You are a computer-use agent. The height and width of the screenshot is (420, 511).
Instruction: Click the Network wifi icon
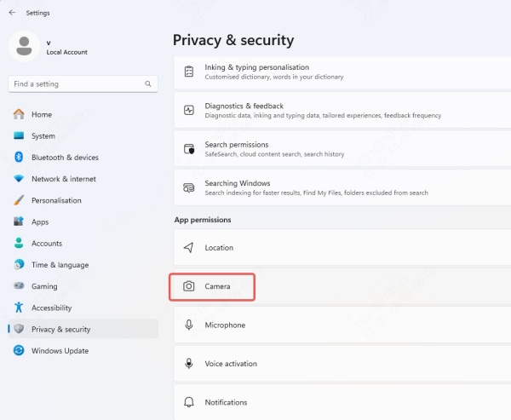[x=19, y=179]
